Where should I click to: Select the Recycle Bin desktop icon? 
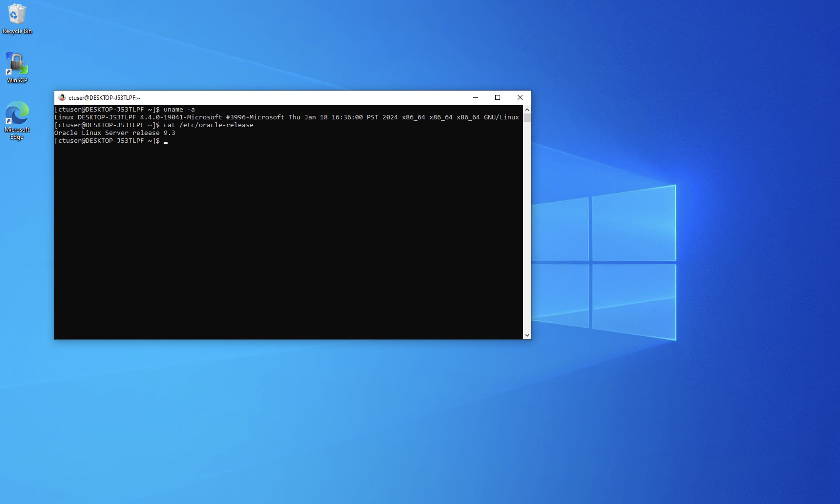pos(17,14)
